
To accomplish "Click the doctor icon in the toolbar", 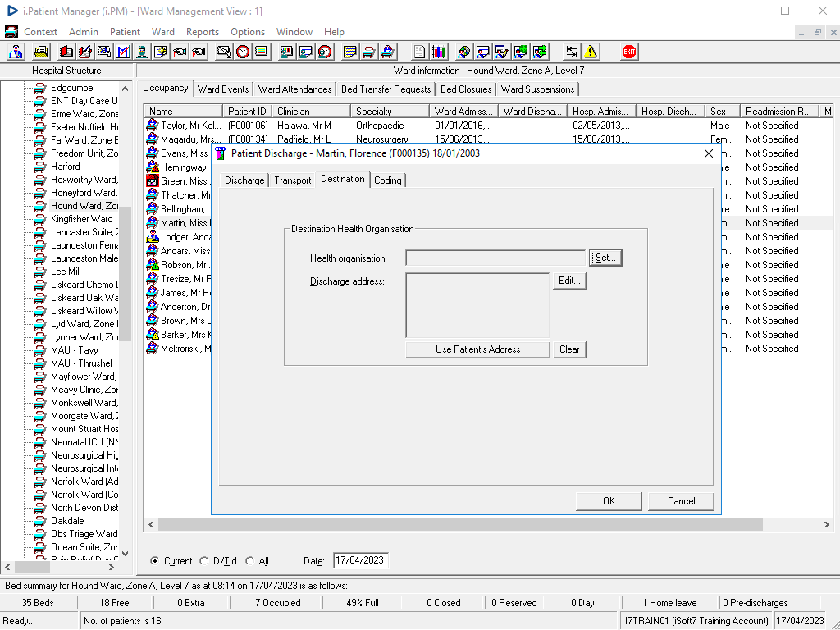I will [16, 52].
